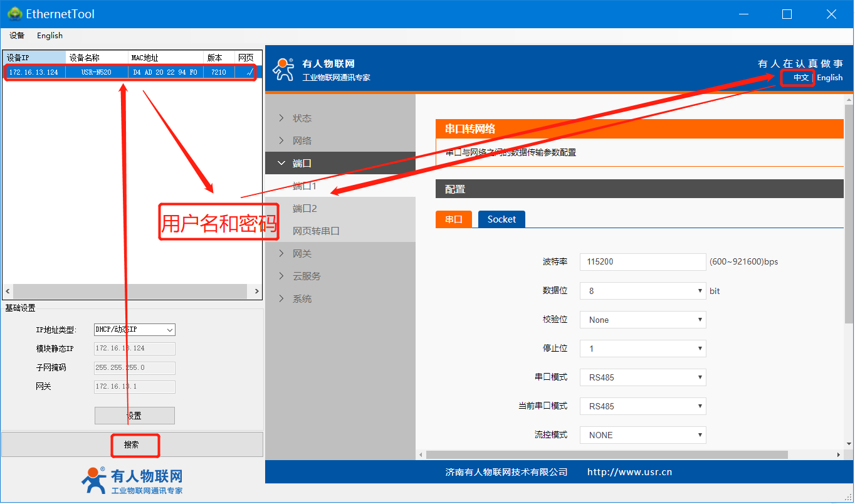
Task: Switch web page language to English
Action: tap(829, 78)
